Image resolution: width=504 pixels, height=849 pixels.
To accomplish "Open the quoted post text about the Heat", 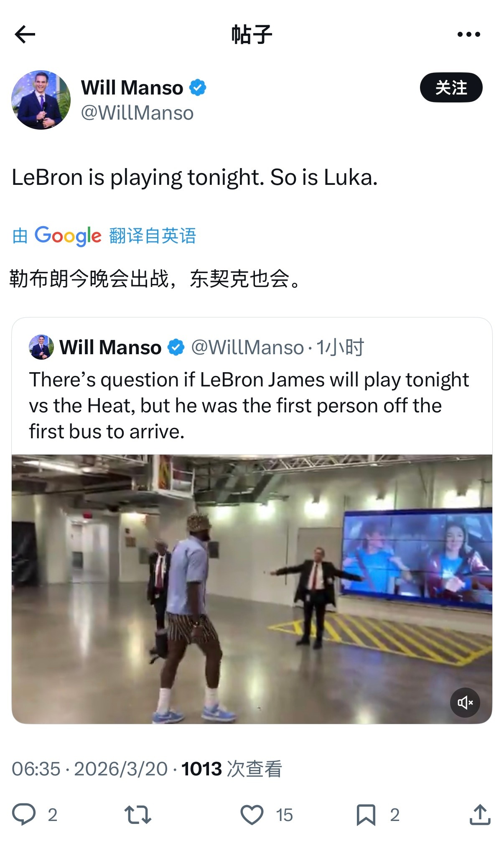I will click(249, 406).
